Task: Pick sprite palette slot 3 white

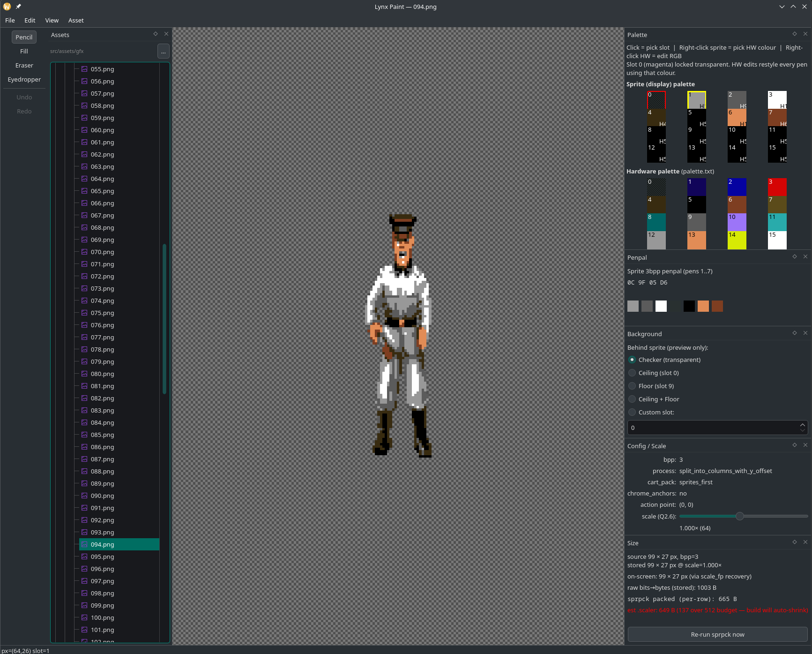Action: (777, 100)
